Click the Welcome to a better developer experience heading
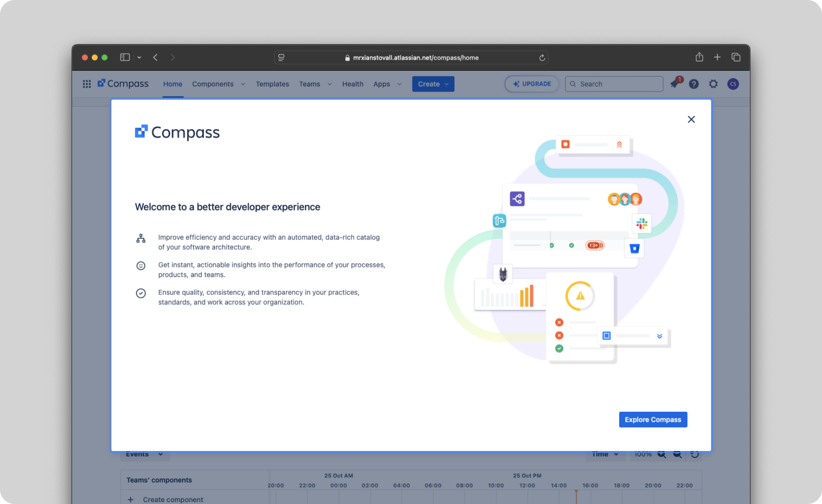Image resolution: width=822 pixels, height=504 pixels. pos(227,207)
